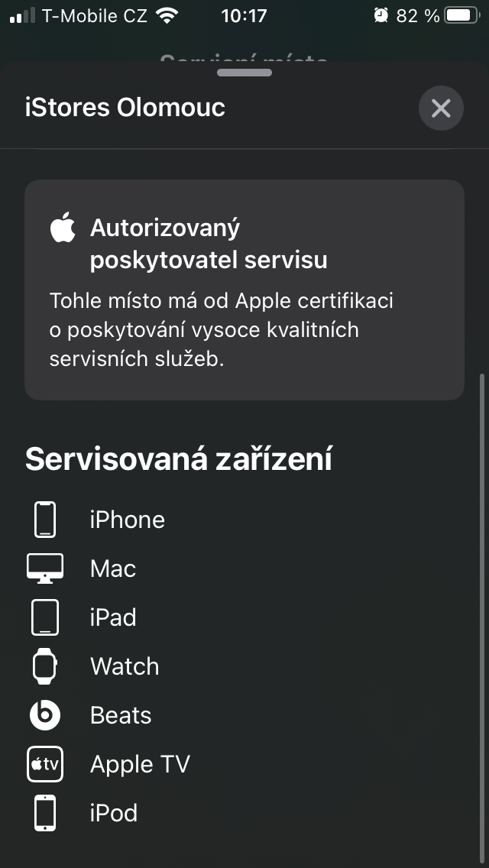The image size is (489, 868).
Task: Tap the Wi-Fi status icon
Action: (x=166, y=15)
